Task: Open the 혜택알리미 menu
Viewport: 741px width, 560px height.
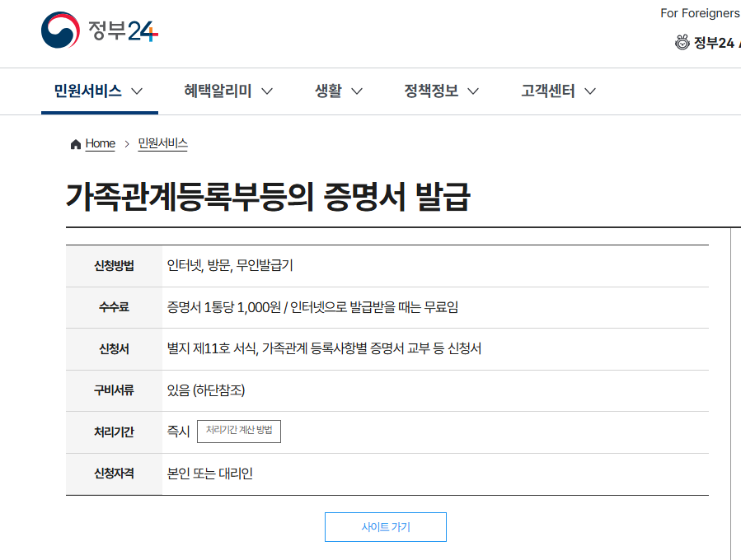Action: coord(216,91)
